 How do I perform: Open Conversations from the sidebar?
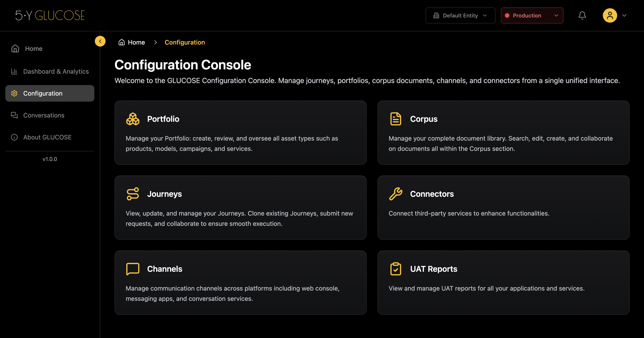[44, 115]
